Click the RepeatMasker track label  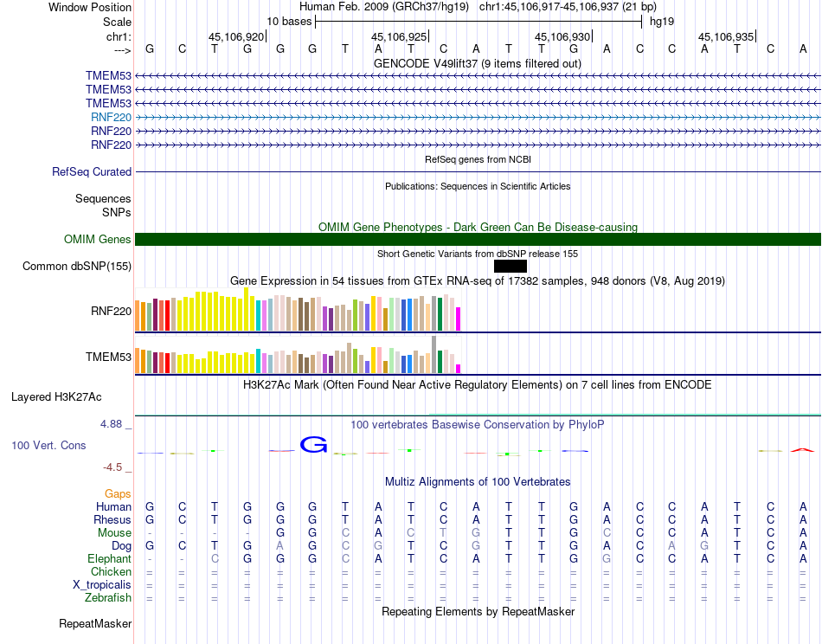coord(95,623)
